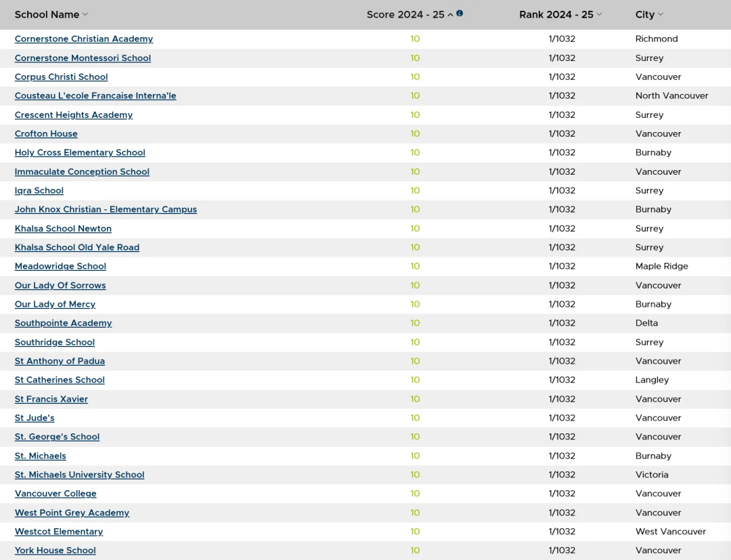This screenshot has width=731, height=560.
Task: Open St. Michaels Burnaby school link
Action: pos(41,456)
